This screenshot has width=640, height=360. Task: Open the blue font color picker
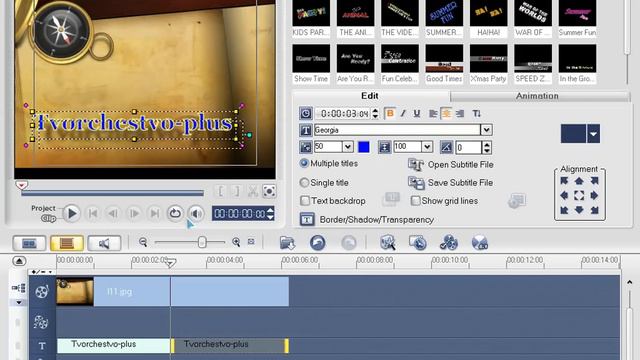point(364,147)
